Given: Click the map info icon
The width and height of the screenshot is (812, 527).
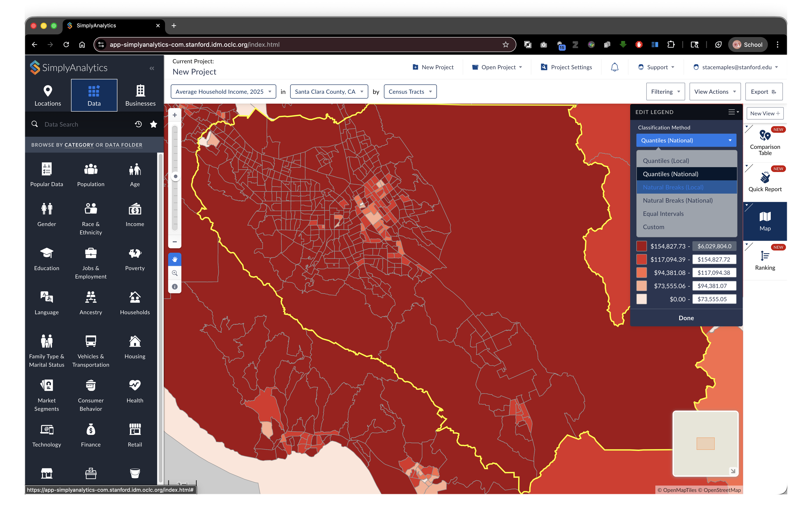Looking at the screenshot, I should 175,287.
